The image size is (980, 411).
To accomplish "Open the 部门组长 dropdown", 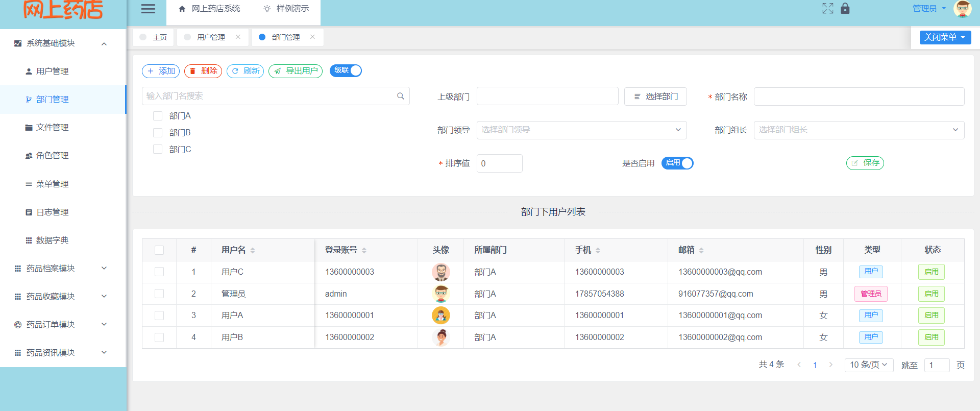I will coord(859,130).
